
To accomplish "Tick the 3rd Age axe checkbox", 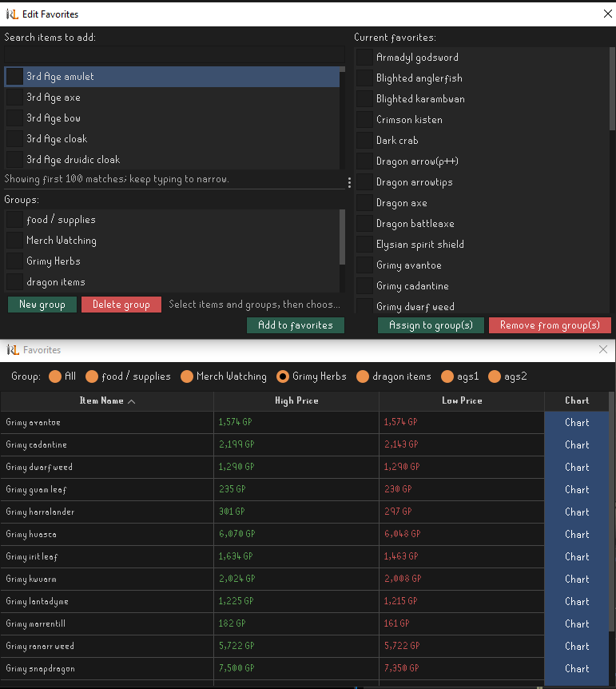I will pyautogui.click(x=14, y=97).
